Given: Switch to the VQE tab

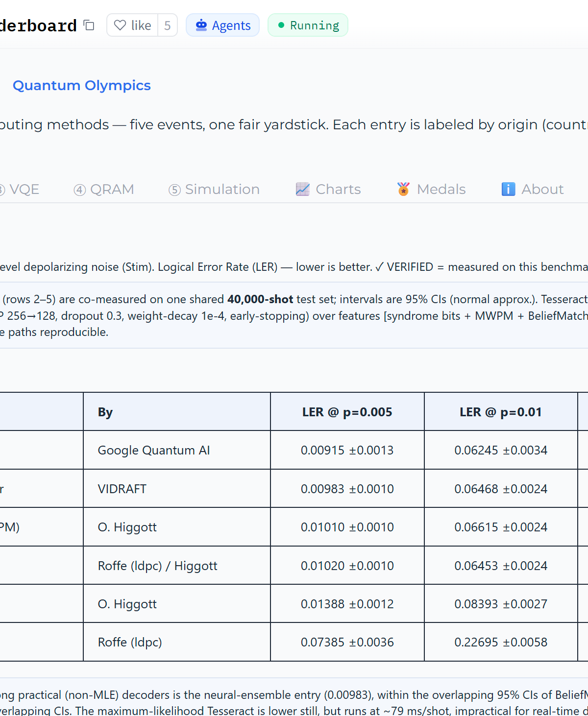Looking at the screenshot, I should pyautogui.click(x=20, y=189).
